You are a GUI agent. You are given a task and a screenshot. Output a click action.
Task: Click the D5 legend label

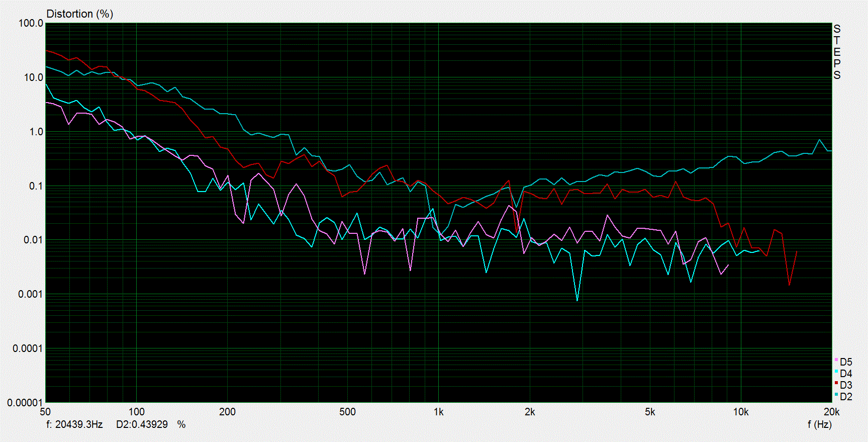(x=846, y=362)
